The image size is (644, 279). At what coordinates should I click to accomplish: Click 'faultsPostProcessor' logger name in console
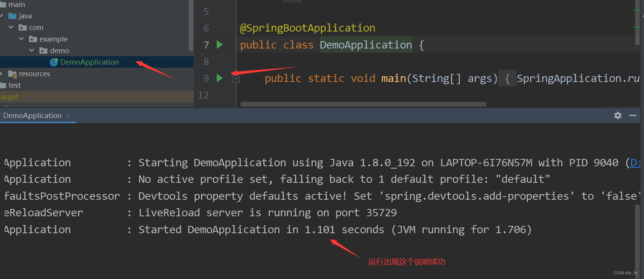pyautogui.click(x=62, y=196)
